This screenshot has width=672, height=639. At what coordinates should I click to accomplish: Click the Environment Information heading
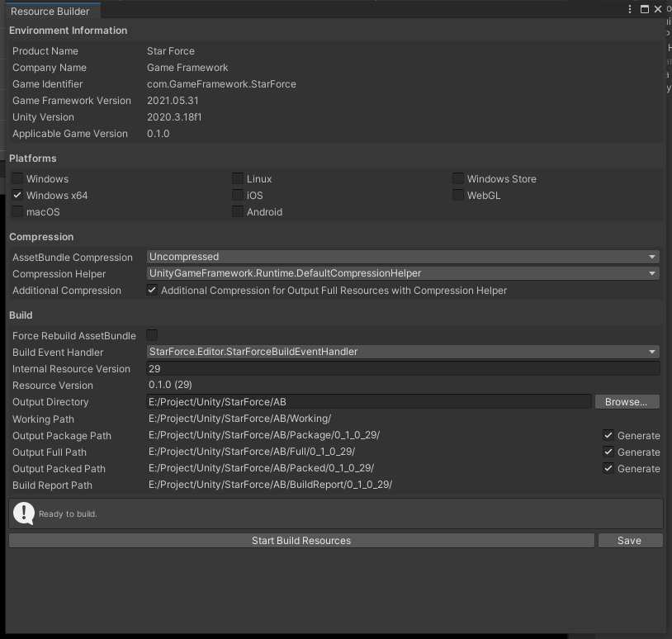pos(69,31)
